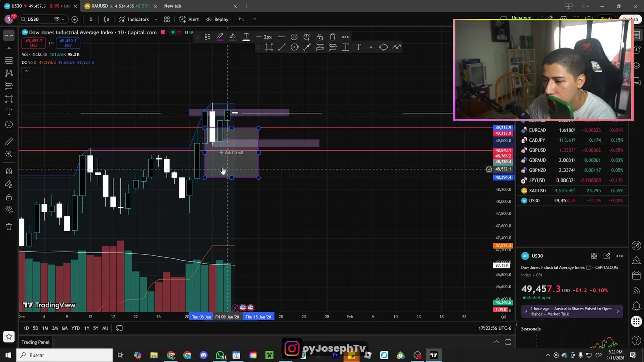
Task: Collapse the indicator legend arrow
Action: point(26,71)
